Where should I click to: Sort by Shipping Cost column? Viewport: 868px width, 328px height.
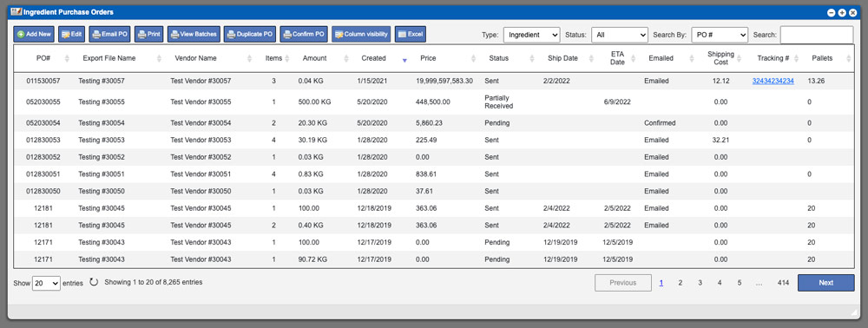720,58
